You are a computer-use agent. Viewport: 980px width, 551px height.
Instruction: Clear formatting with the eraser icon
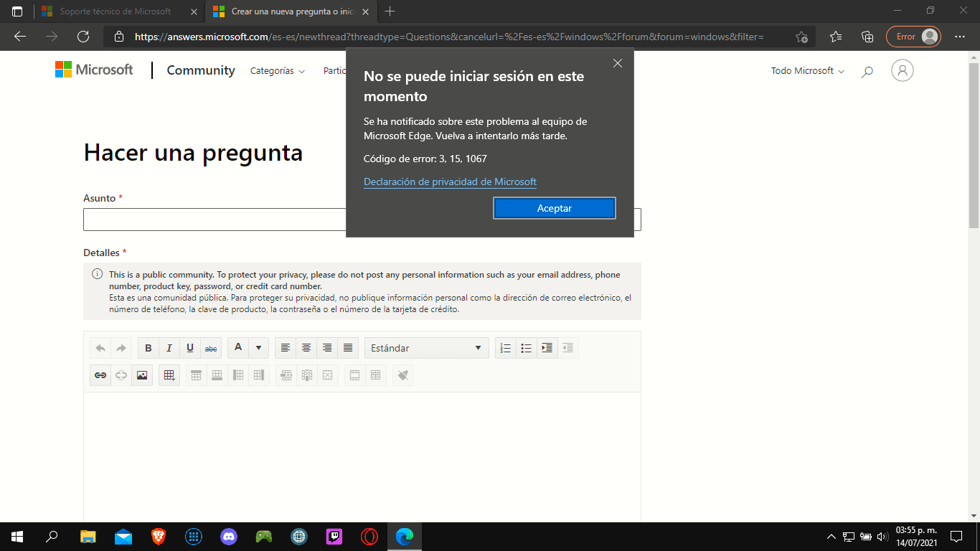[x=403, y=375]
